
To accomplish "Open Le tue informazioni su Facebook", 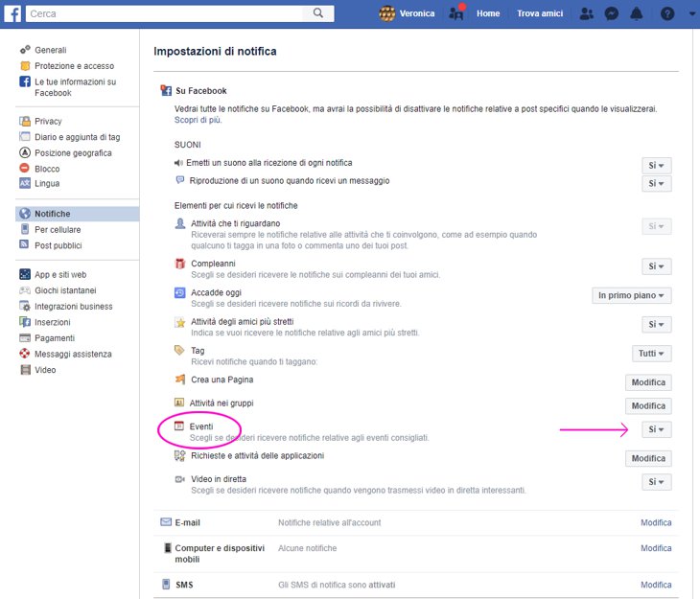I will click(76, 87).
